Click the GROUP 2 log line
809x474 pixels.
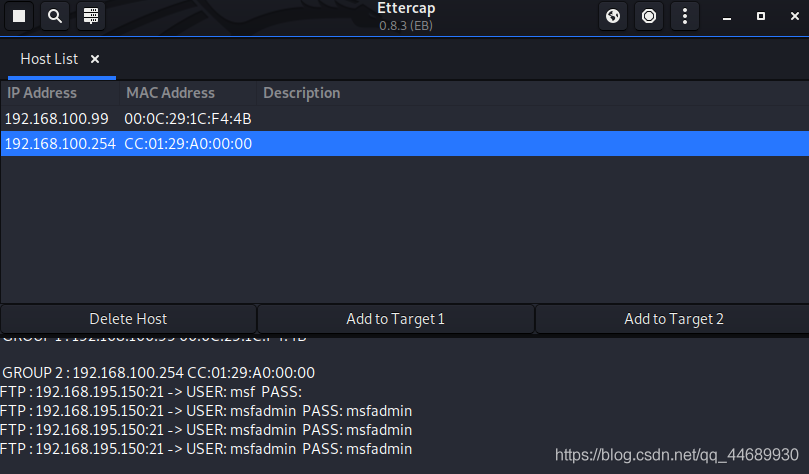(x=158, y=373)
